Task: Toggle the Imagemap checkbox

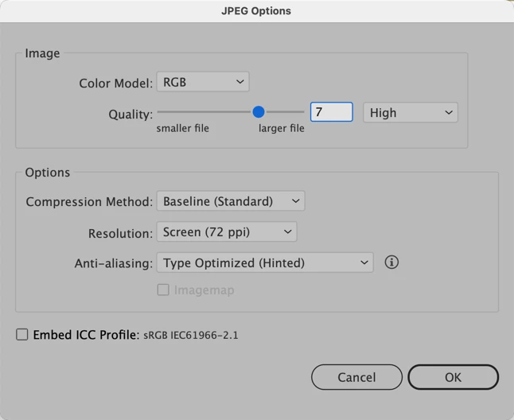Action: (x=163, y=290)
